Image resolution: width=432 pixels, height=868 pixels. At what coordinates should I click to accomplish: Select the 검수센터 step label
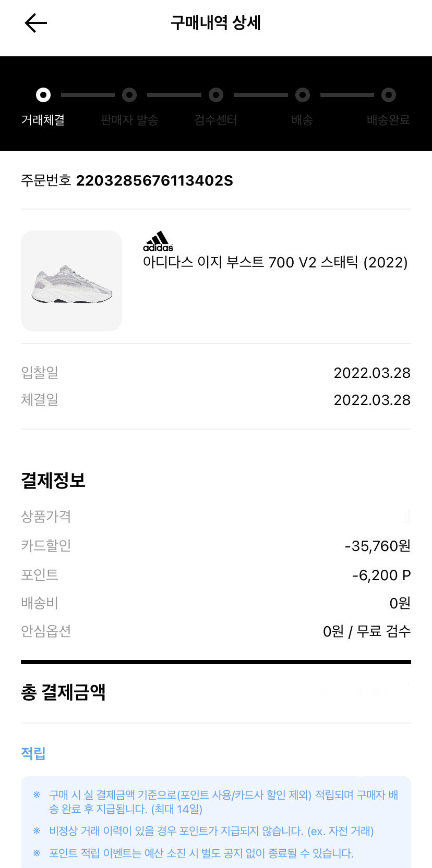coord(216,120)
